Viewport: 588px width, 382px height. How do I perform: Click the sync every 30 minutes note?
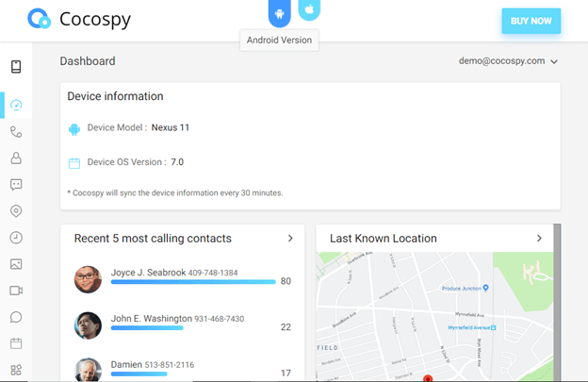(174, 192)
